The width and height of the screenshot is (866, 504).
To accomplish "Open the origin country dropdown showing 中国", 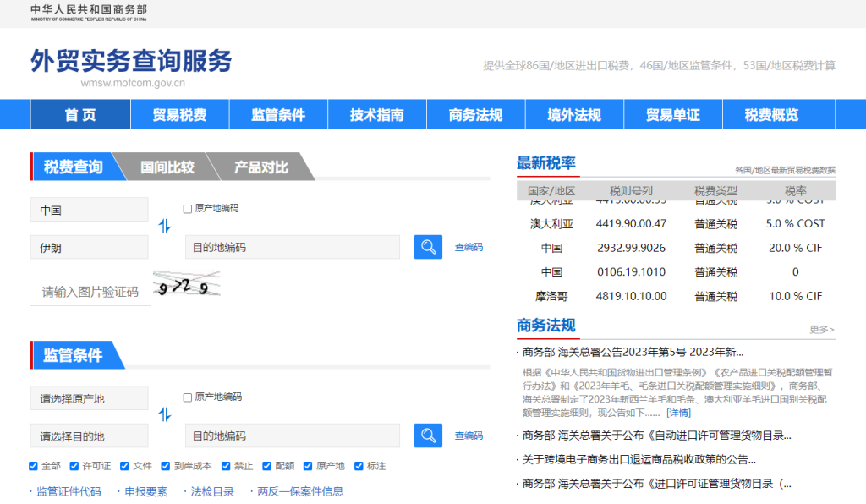I will [89, 210].
